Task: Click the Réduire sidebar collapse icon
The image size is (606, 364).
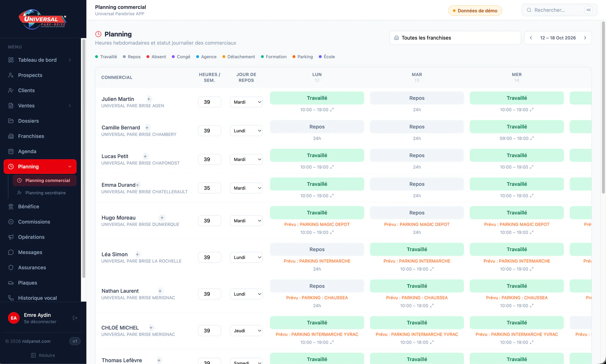Action: tap(33, 355)
